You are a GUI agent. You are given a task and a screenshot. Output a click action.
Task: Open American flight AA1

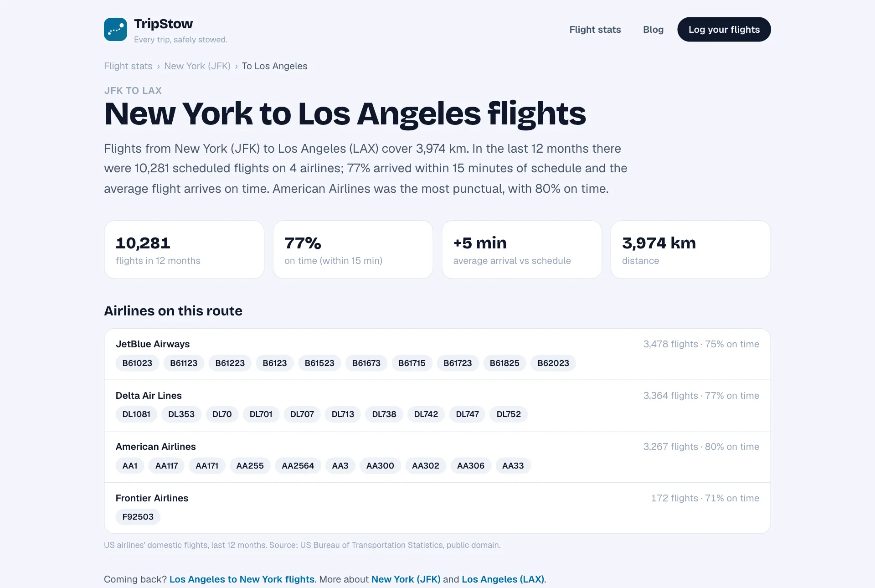(x=130, y=466)
